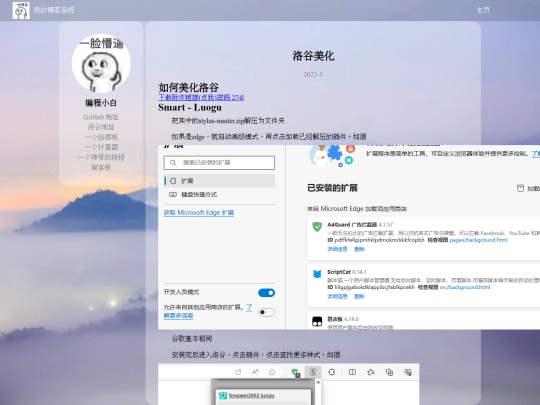This screenshot has height=405, width=540.
Task: Click the collections toolbar icon
Action: tap(390, 372)
